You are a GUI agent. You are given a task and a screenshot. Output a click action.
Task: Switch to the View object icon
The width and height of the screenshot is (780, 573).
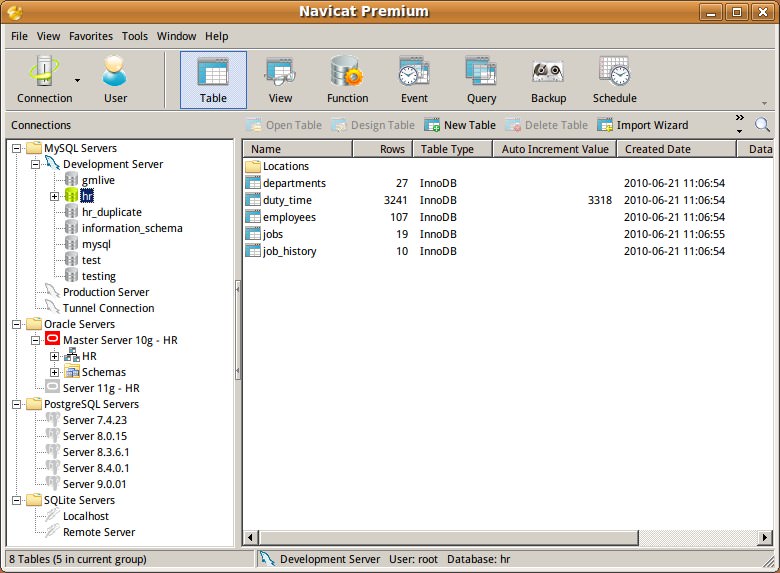(280, 80)
